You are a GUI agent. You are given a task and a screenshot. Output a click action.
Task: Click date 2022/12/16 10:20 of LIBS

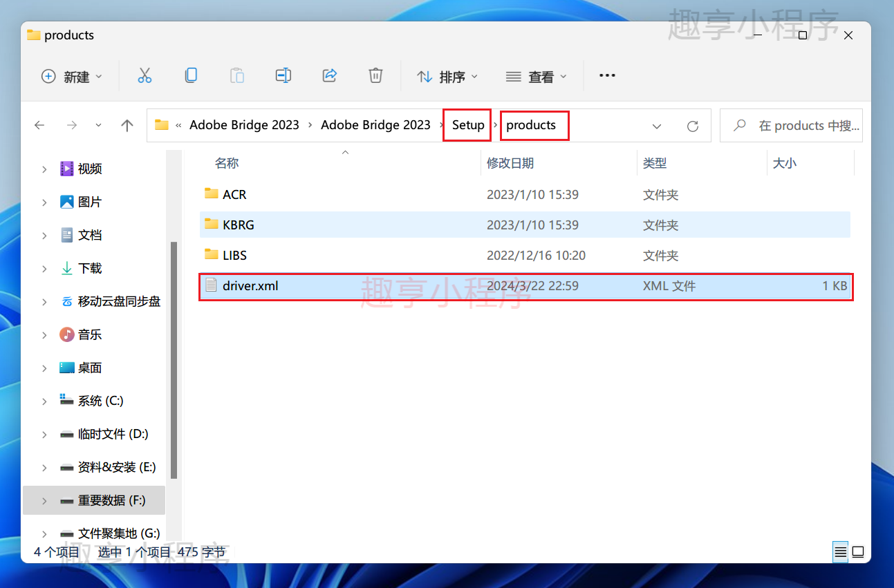point(536,255)
